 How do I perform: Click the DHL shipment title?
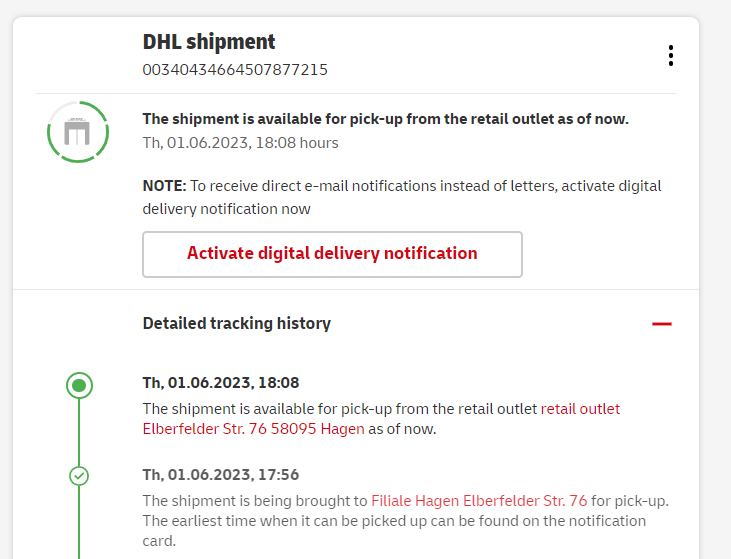(x=209, y=42)
